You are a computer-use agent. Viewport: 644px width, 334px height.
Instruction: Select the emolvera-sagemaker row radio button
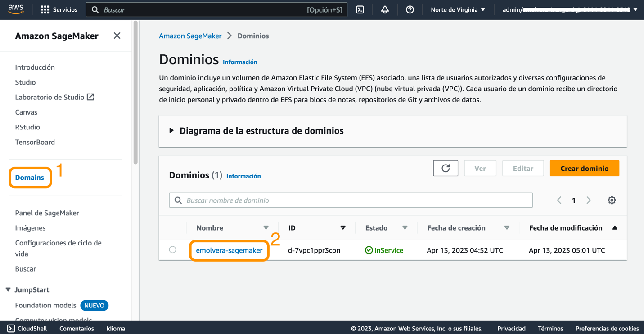tap(173, 250)
